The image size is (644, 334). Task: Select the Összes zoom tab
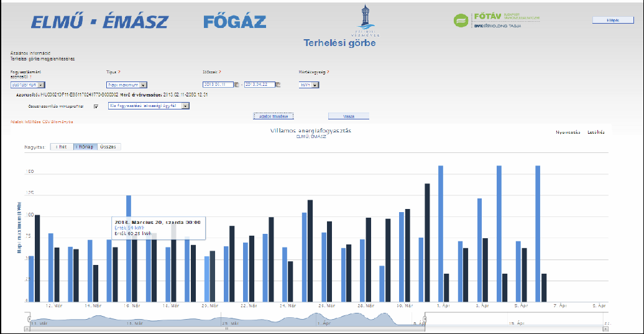pos(108,147)
